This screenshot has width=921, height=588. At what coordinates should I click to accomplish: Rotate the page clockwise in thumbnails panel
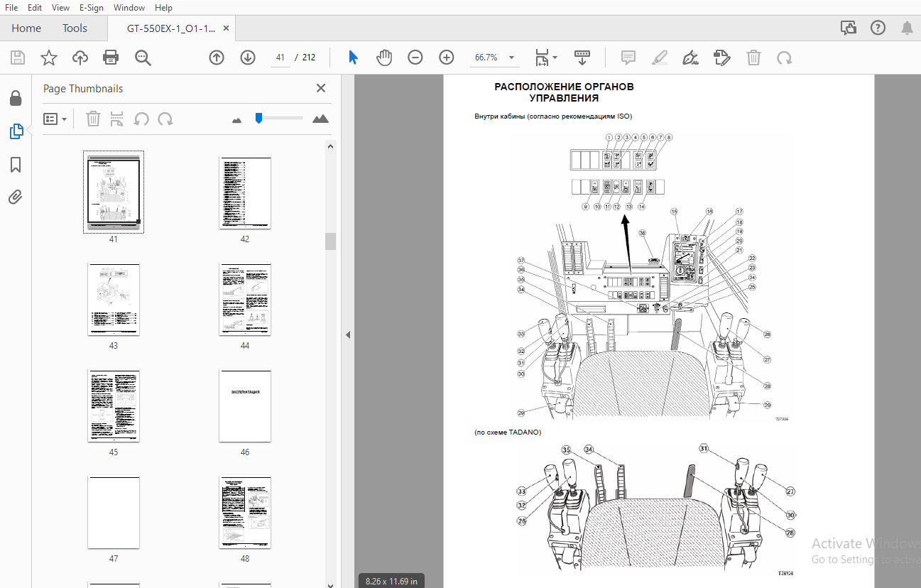pyautogui.click(x=165, y=119)
